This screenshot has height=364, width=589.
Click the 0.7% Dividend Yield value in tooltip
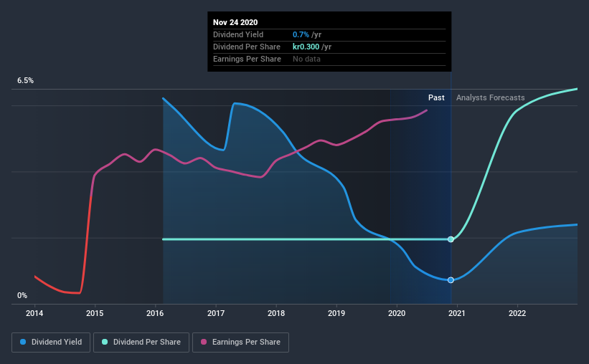[x=301, y=34]
